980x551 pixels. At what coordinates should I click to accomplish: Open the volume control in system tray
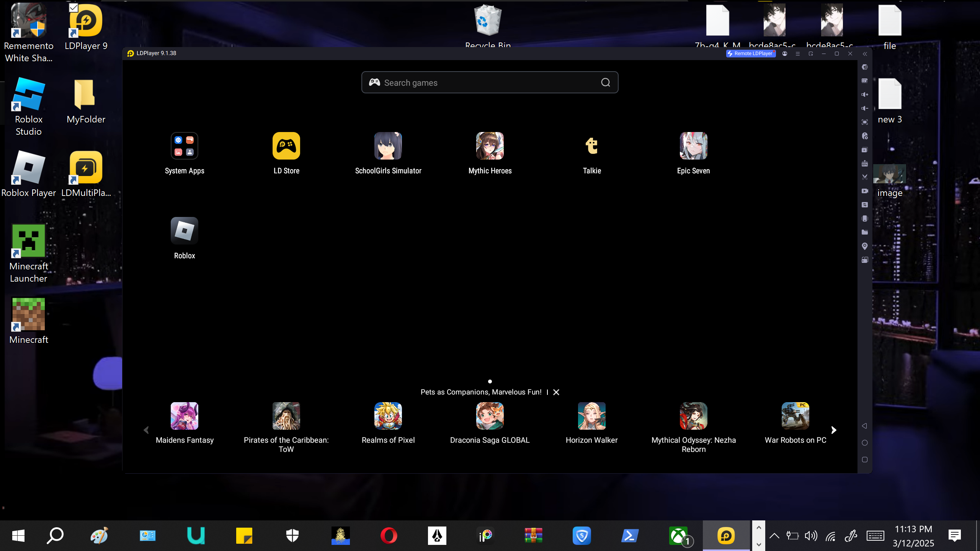click(811, 536)
